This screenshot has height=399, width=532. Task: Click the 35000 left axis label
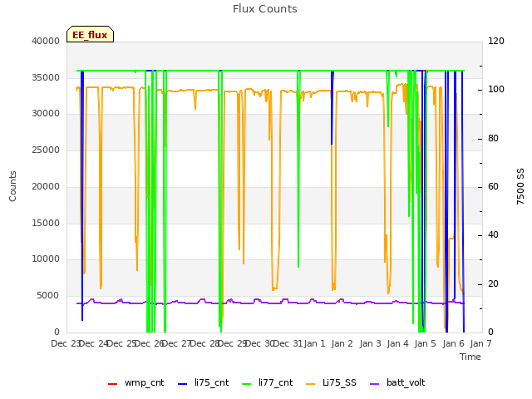pyautogui.click(x=46, y=77)
